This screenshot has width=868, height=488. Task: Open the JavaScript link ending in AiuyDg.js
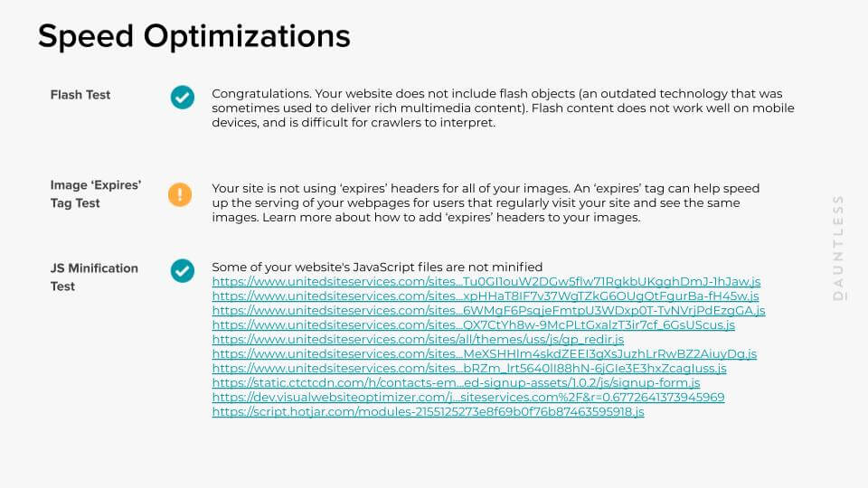[484, 354]
